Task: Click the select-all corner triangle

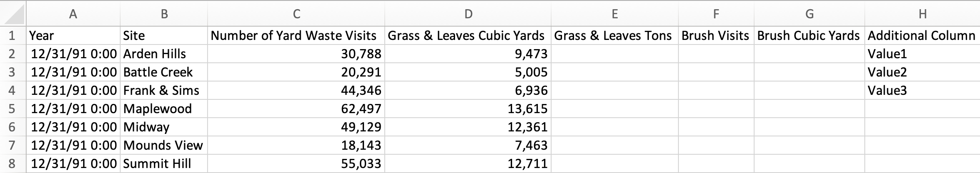Action: pos(13,14)
